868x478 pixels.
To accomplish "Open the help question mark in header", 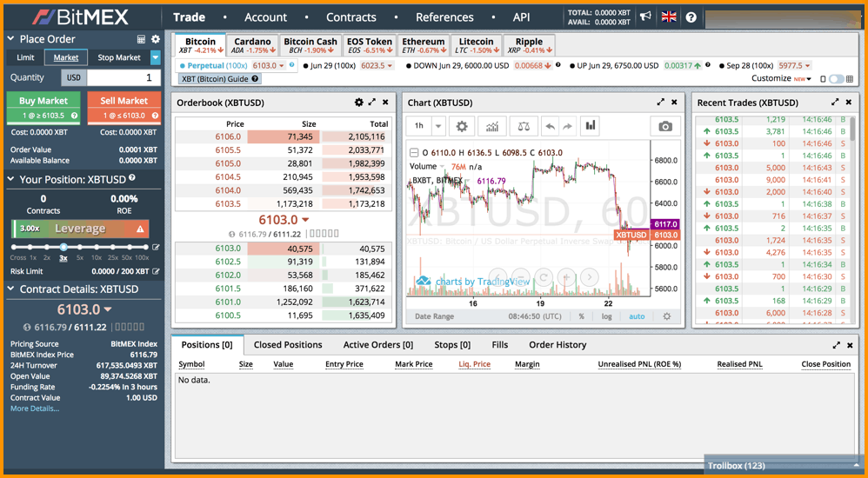I will click(691, 17).
